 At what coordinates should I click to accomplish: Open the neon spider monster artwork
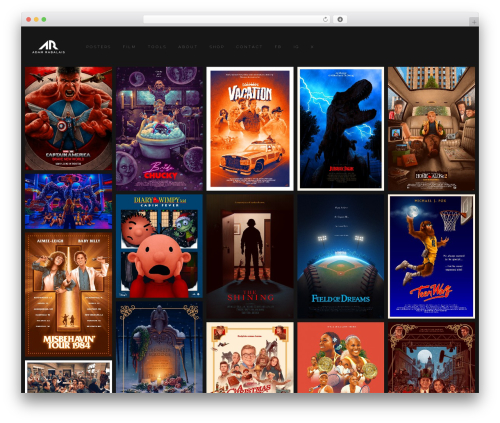(x=68, y=201)
